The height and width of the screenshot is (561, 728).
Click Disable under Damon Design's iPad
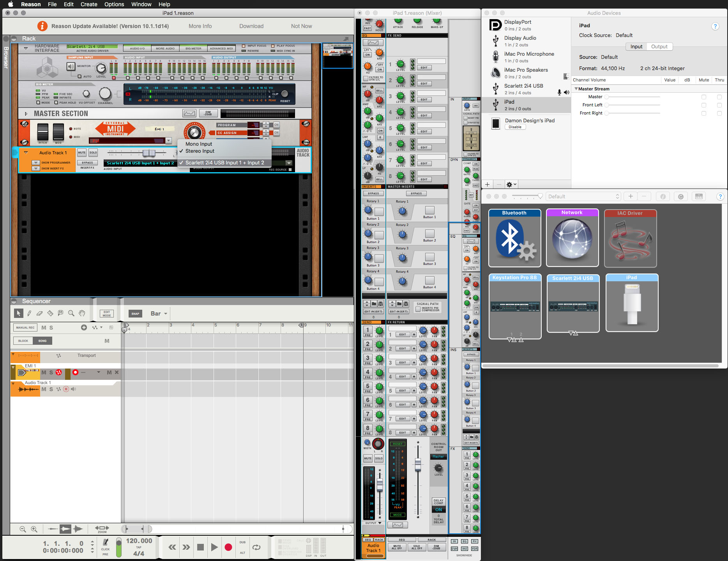coord(515,127)
